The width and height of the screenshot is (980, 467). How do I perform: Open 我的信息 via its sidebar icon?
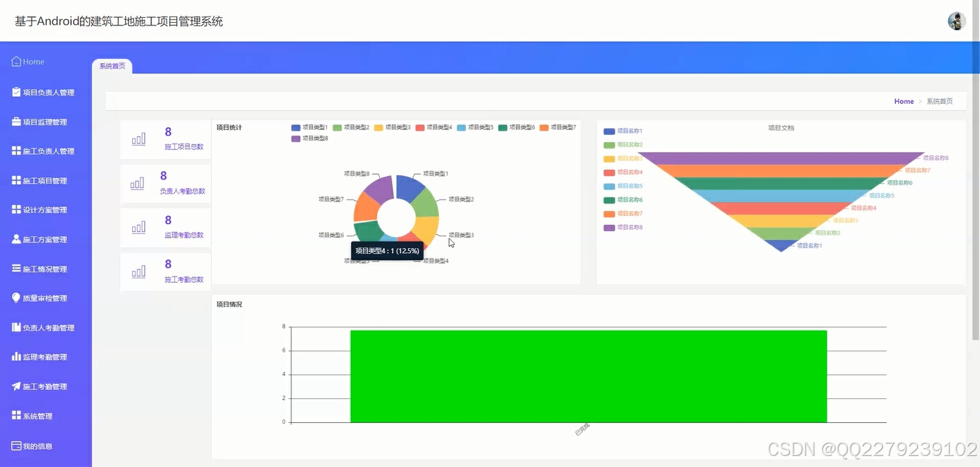point(16,445)
